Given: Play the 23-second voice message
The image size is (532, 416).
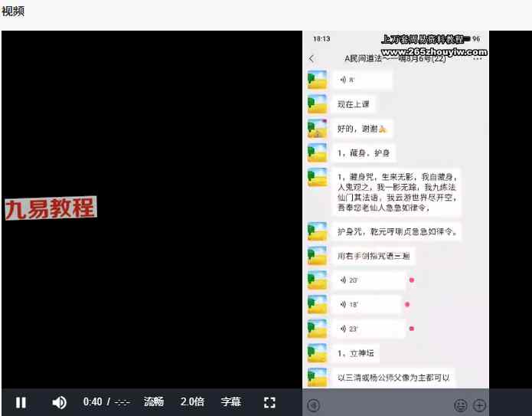Looking at the screenshot, I should (368, 329).
